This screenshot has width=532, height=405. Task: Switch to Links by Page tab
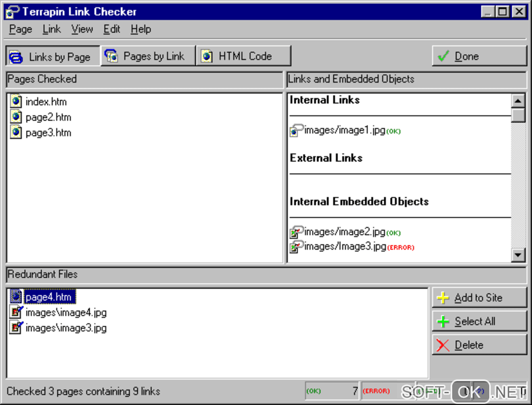tap(53, 56)
